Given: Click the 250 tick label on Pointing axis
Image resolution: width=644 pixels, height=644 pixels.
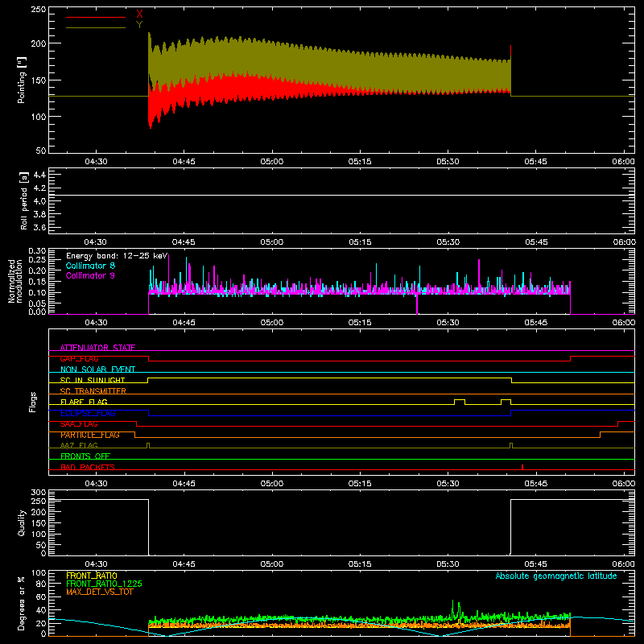Looking at the screenshot, I should tap(38, 10).
